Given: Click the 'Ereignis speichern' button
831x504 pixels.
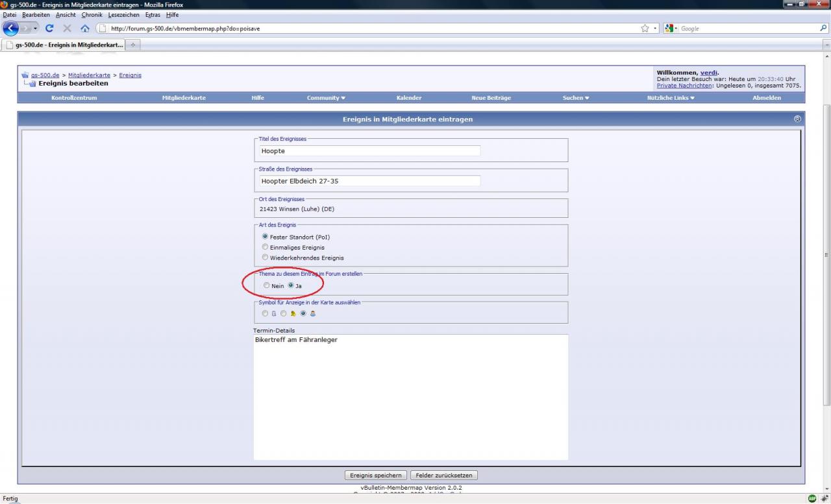Looking at the screenshot, I should (x=376, y=475).
